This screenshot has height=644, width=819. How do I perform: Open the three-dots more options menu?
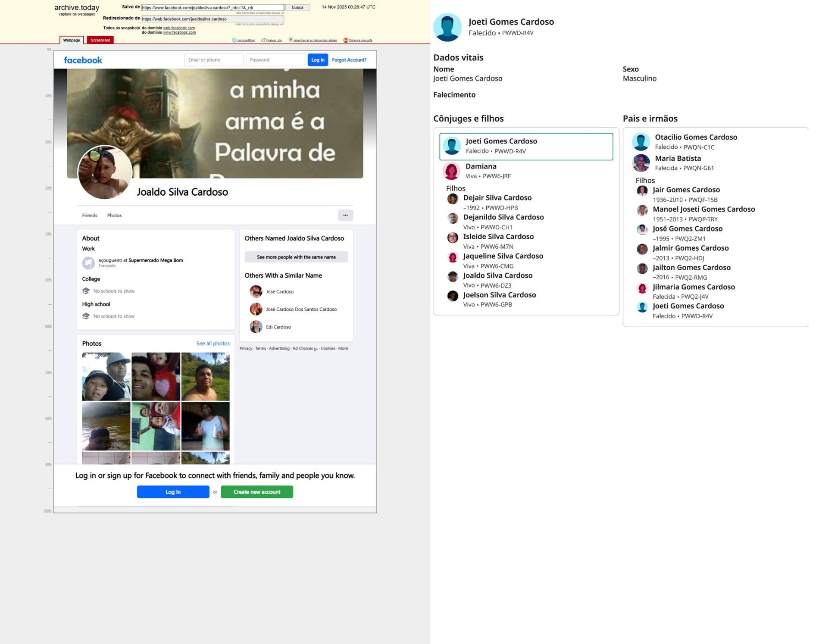pyautogui.click(x=345, y=215)
